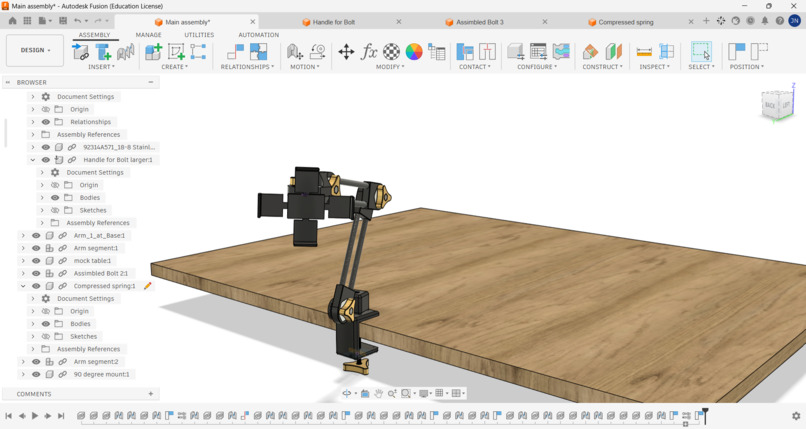Open the Assimbled Bolt 3 document tab
The height and width of the screenshot is (429, 806).
[x=480, y=22]
